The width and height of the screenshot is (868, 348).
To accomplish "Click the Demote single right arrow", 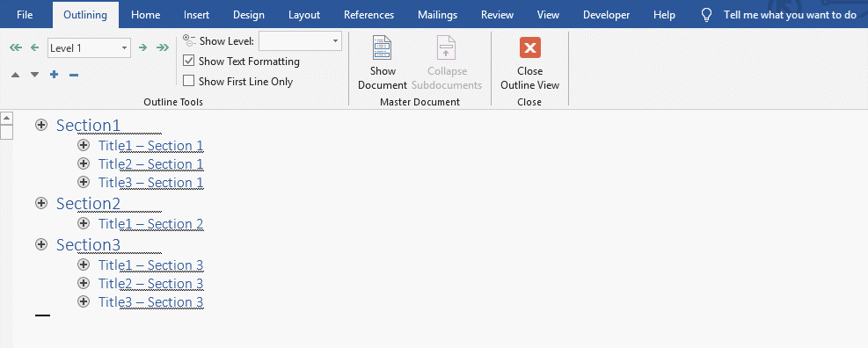I will 142,48.
